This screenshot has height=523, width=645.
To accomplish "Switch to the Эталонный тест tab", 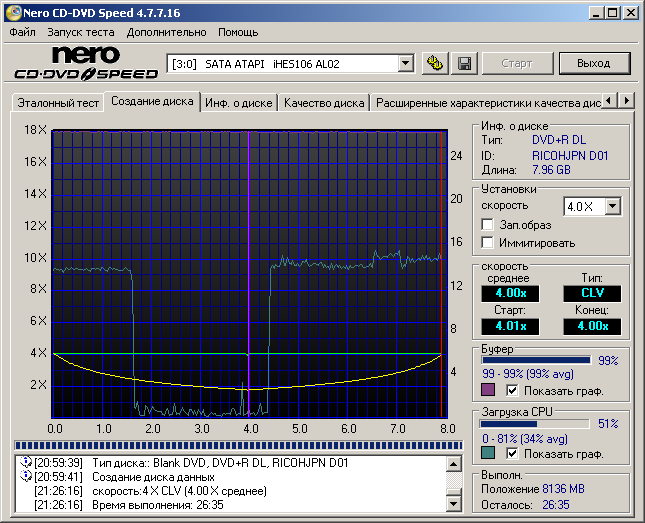I will (58, 103).
